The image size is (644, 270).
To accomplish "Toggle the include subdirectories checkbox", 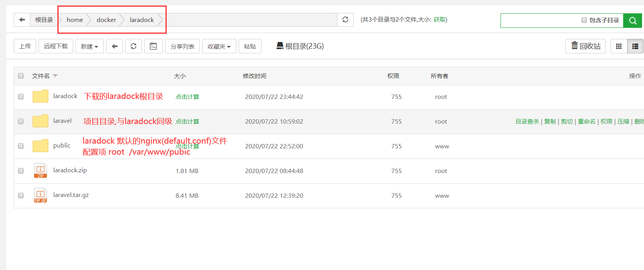I will 584,20.
